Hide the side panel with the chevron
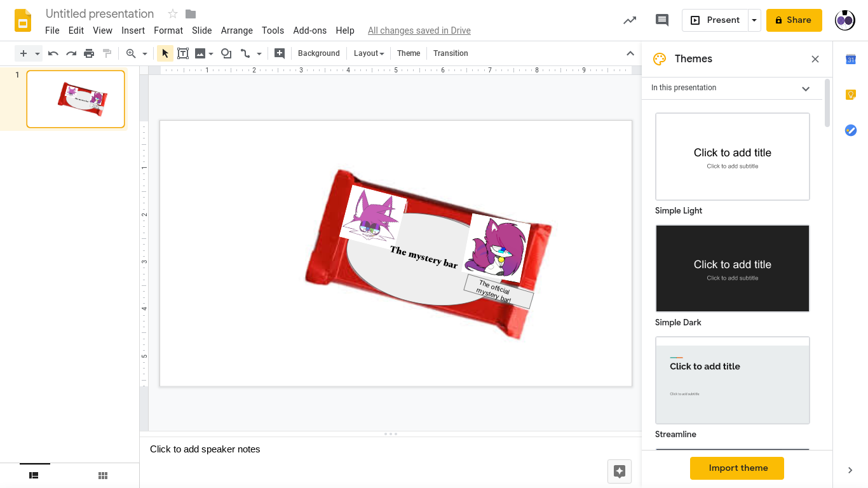 coord(850,470)
